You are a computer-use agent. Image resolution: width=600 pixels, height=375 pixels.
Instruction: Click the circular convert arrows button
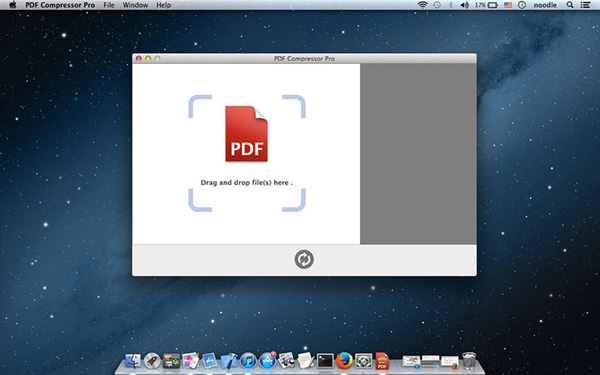(304, 259)
